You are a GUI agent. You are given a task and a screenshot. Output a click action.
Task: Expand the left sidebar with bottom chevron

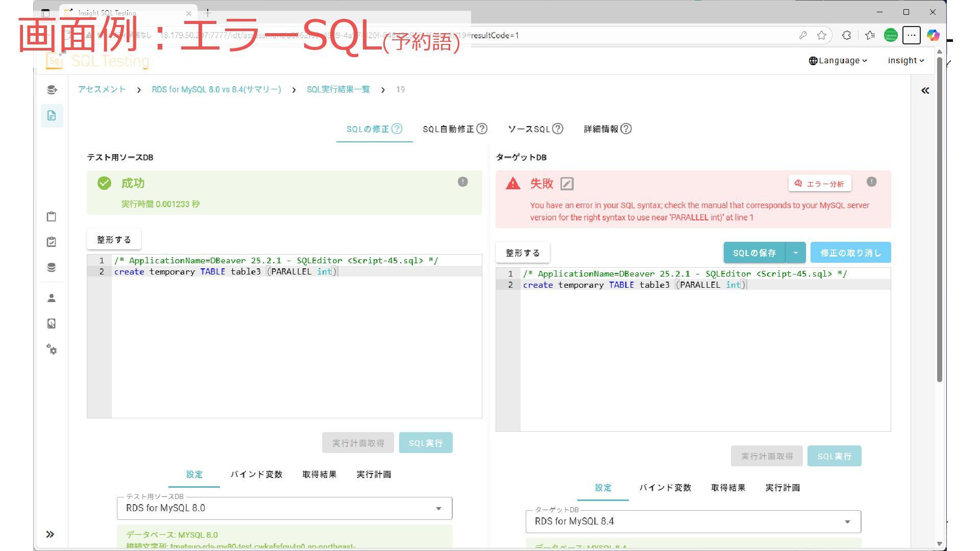pyautogui.click(x=50, y=534)
